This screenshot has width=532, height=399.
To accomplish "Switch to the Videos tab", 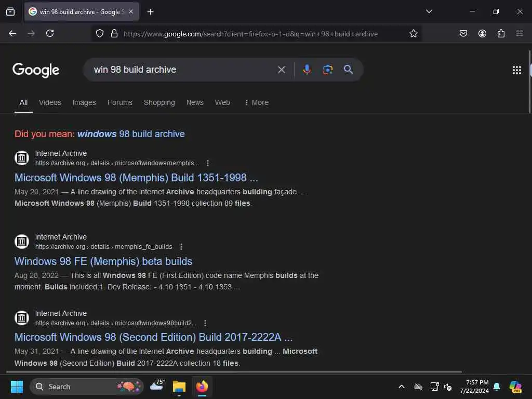I will coord(50,102).
